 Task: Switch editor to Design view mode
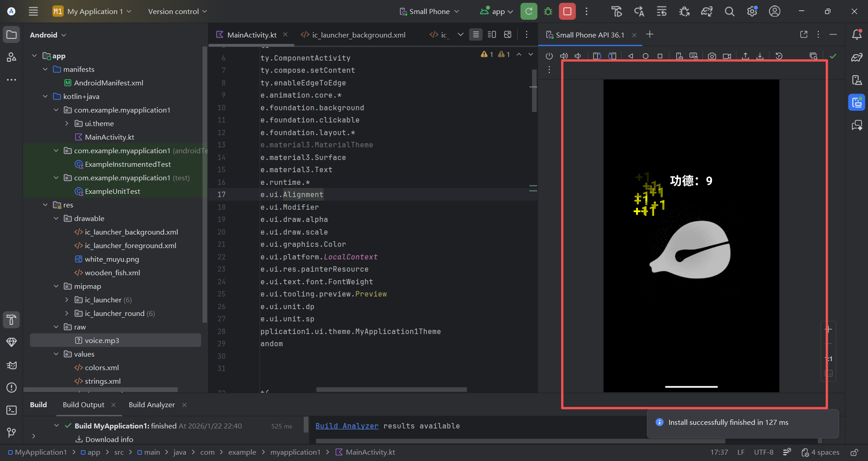508,35
